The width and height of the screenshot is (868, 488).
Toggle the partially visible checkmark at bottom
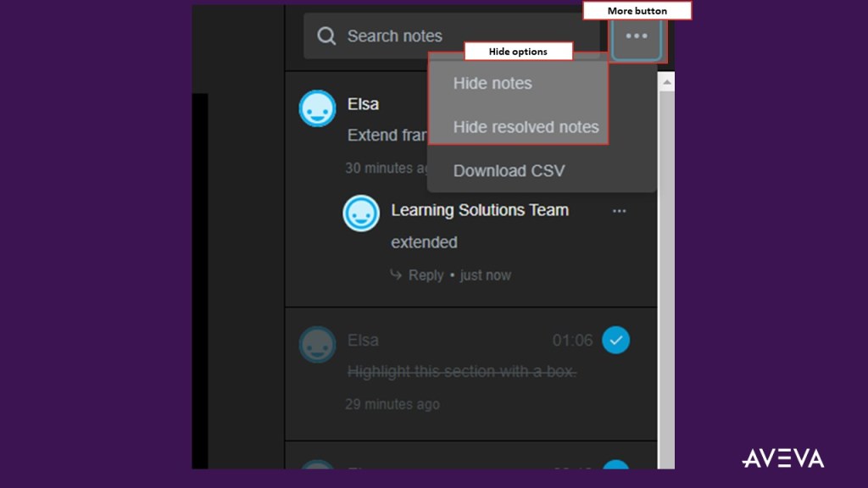point(616,464)
